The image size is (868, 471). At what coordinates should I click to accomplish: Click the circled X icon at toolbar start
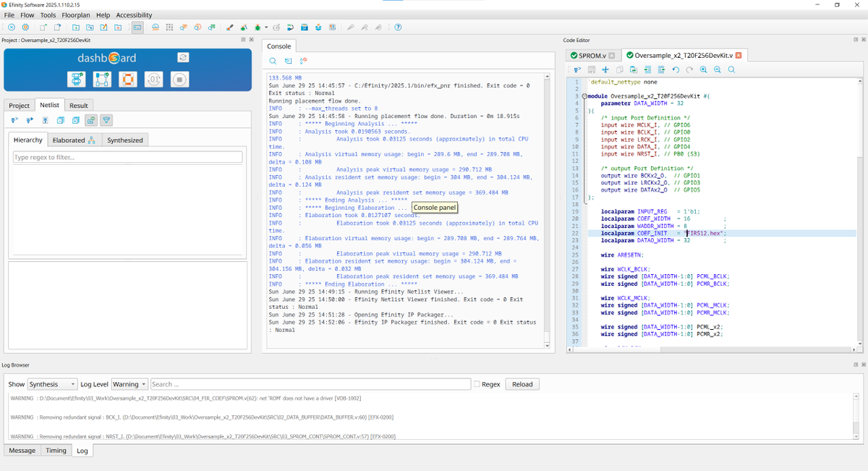pos(12,27)
